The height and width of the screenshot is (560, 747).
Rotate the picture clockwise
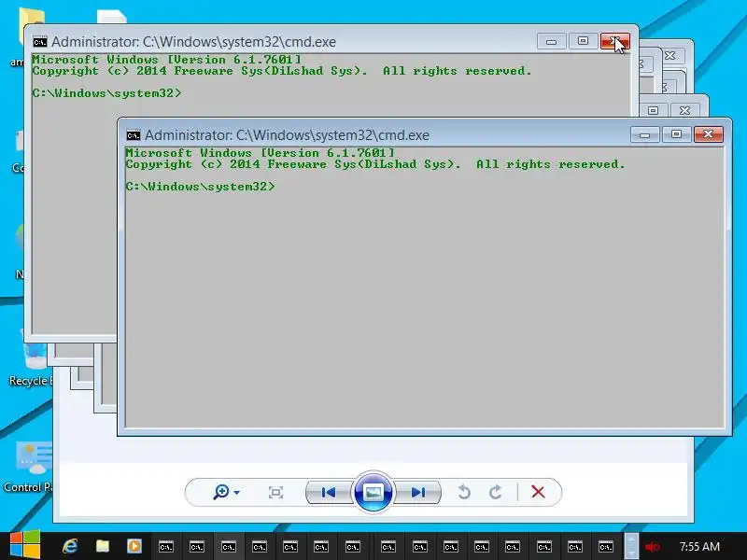[x=496, y=492]
